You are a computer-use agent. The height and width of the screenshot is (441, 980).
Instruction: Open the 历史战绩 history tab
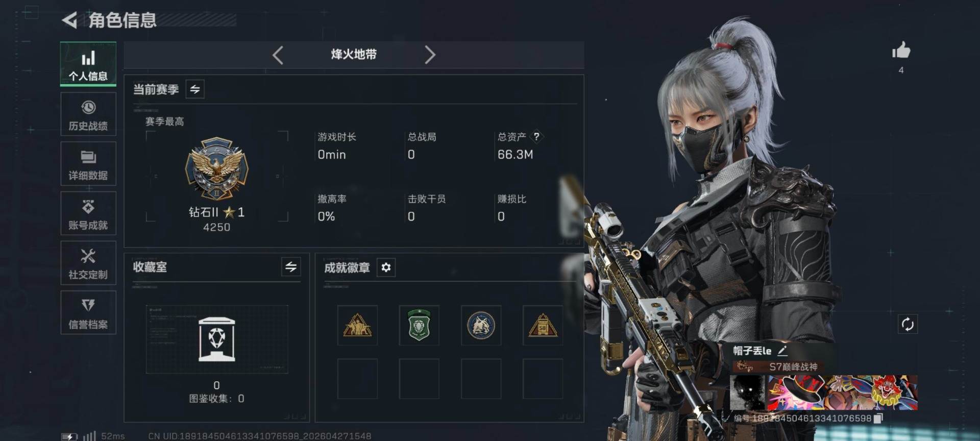tap(88, 114)
